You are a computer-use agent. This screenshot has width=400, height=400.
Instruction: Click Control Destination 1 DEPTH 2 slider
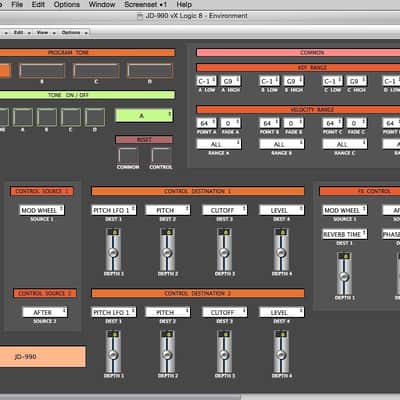click(167, 249)
